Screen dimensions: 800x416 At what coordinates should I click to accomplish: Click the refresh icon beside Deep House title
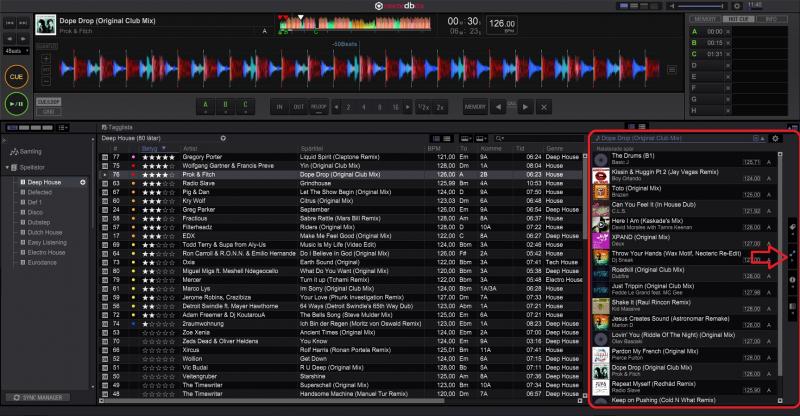click(x=223, y=138)
